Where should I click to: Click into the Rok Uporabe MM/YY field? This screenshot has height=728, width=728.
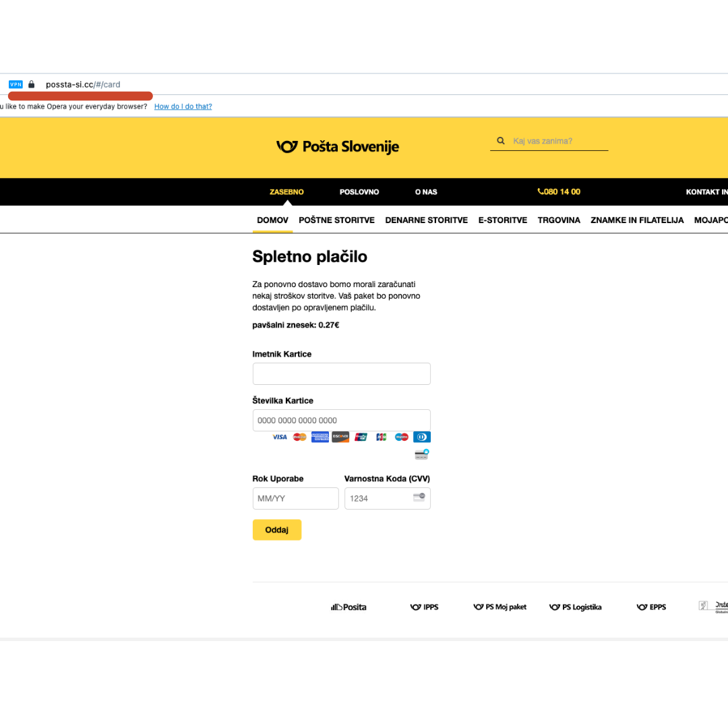[x=295, y=498]
